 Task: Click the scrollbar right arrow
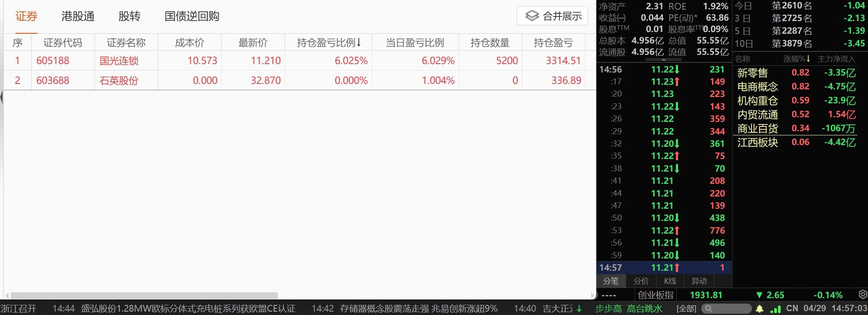click(x=594, y=296)
